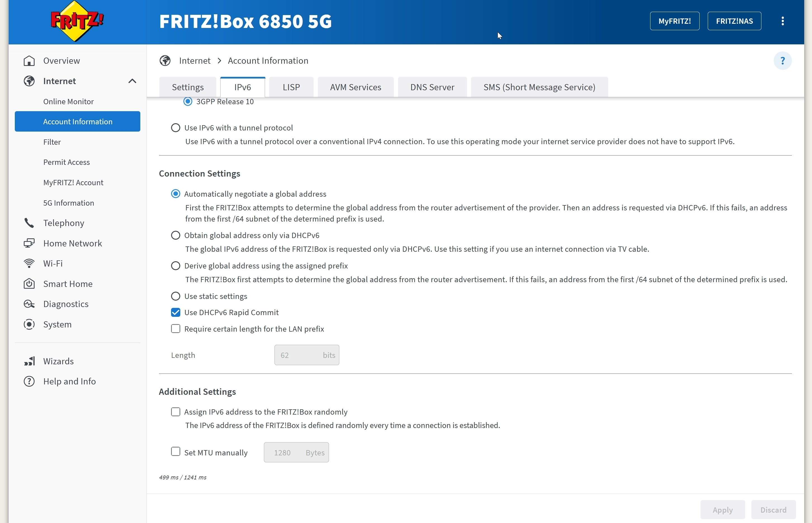Enable Assign IPv6 address randomly checkbox

175,412
